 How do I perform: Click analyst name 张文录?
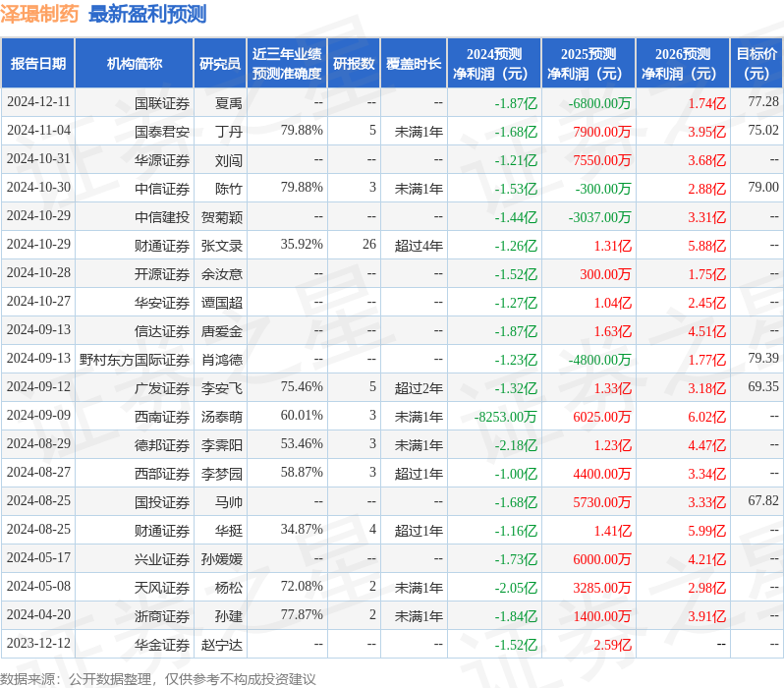point(221,245)
